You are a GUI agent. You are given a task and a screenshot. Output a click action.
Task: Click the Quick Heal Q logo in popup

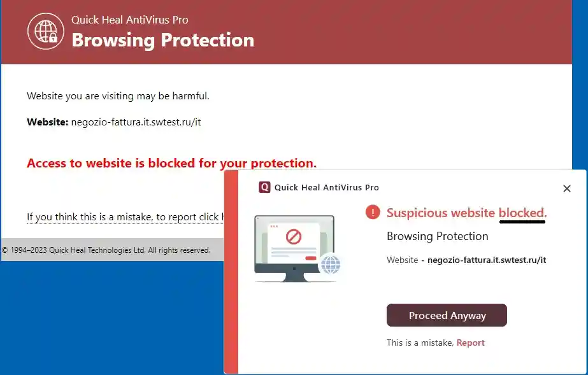point(264,187)
